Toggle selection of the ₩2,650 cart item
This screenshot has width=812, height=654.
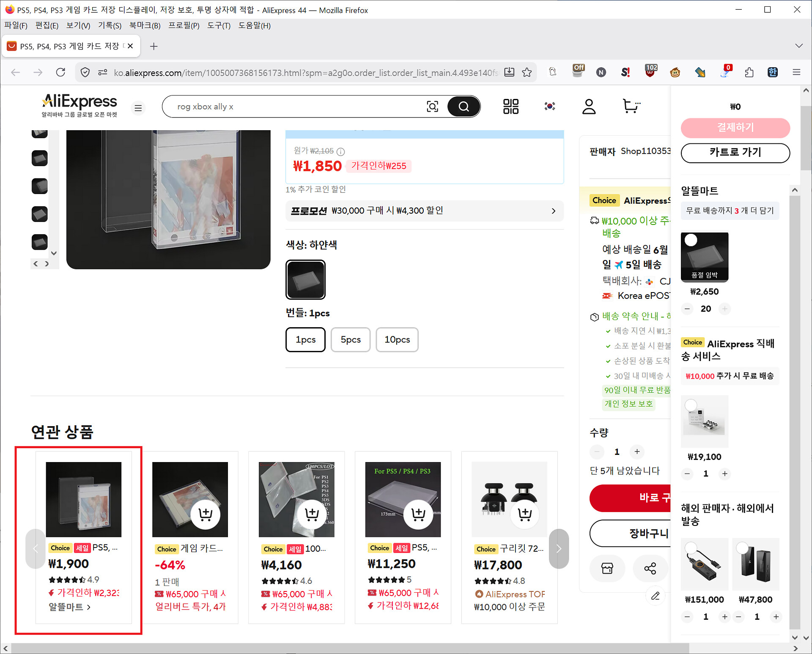691,240
